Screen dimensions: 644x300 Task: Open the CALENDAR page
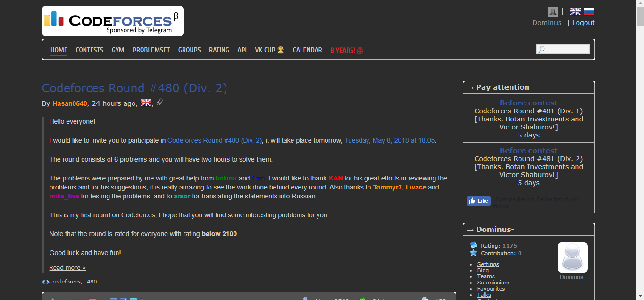307,50
